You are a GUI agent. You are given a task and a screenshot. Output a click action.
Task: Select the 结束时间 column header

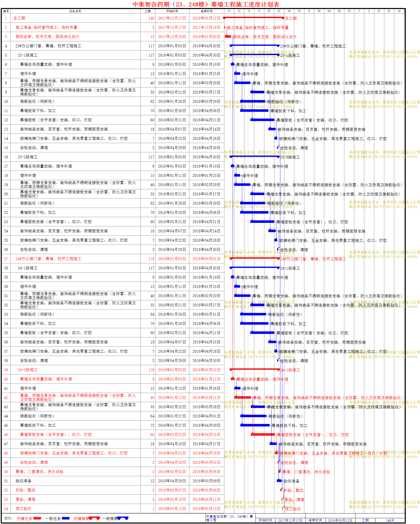point(206,11)
